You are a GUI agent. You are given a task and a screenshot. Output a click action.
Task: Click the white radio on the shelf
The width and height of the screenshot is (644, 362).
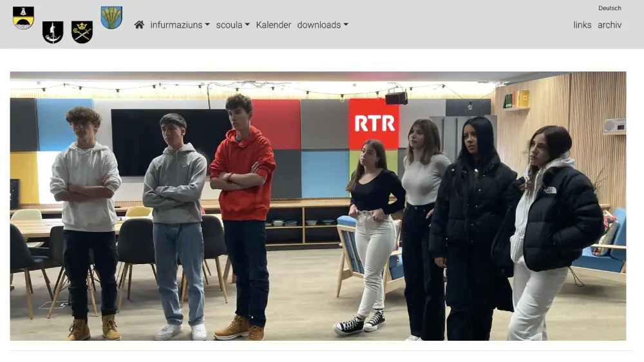(x=614, y=126)
